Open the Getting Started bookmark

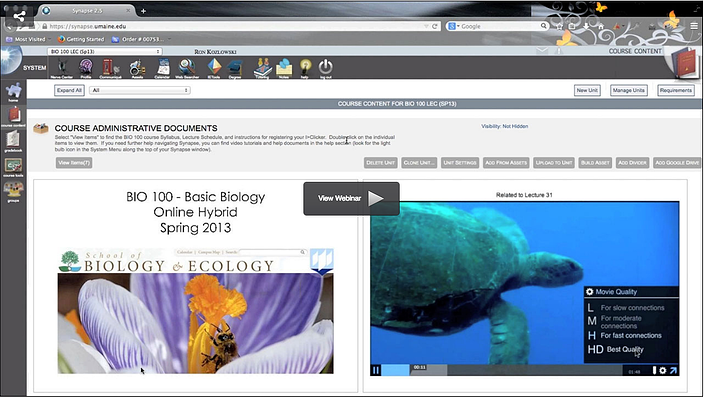click(81, 40)
